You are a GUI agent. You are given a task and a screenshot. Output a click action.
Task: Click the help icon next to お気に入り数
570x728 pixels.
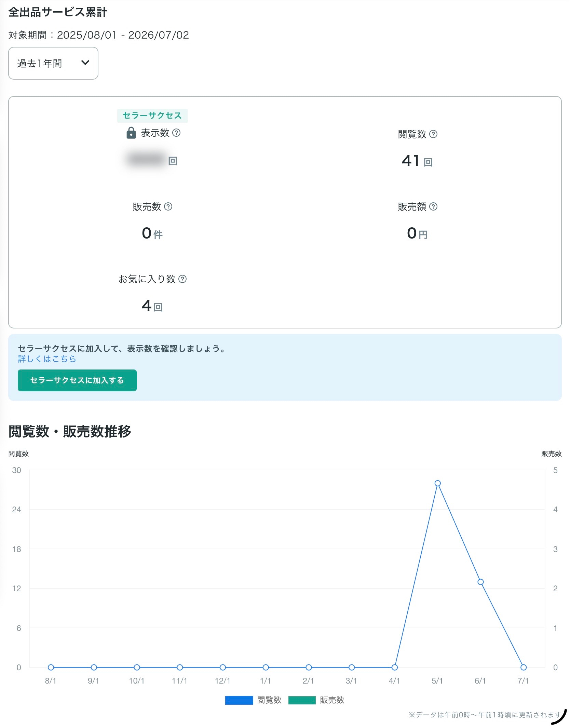pyautogui.click(x=183, y=279)
